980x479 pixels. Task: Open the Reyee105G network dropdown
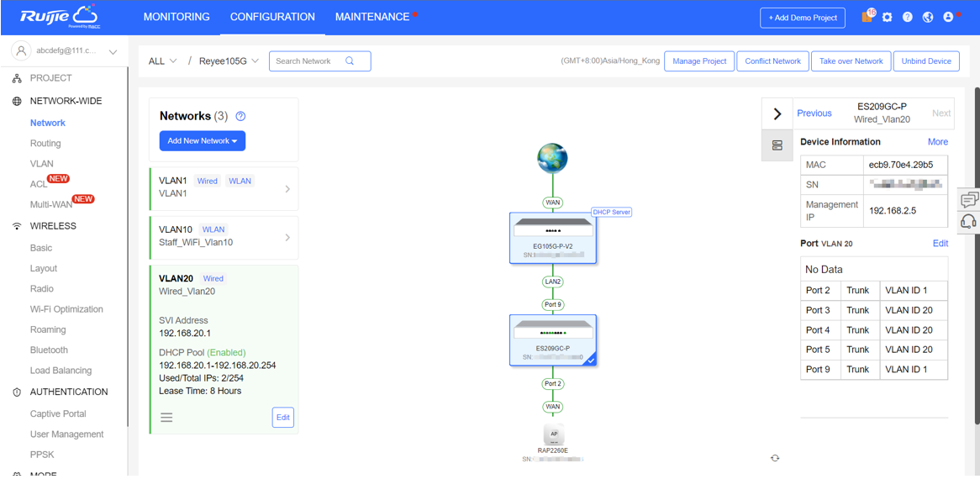(x=229, y=61)
